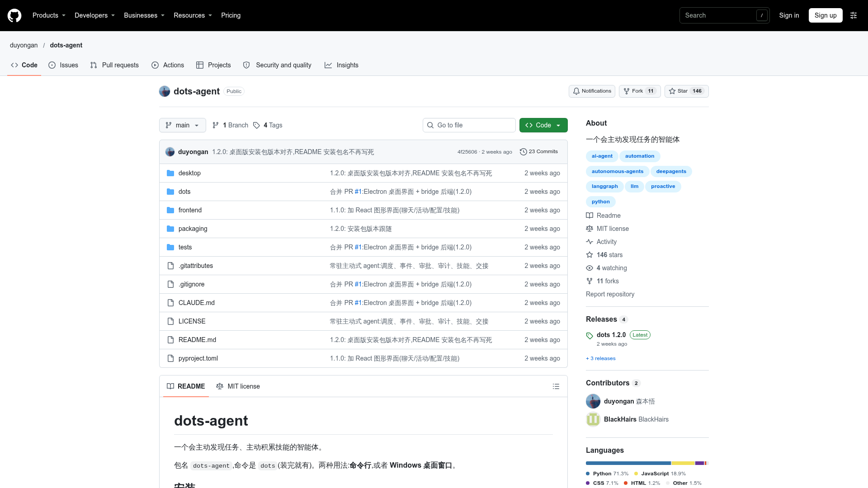
Task: Expand the Resources menu
Action: tap(193, 15)
